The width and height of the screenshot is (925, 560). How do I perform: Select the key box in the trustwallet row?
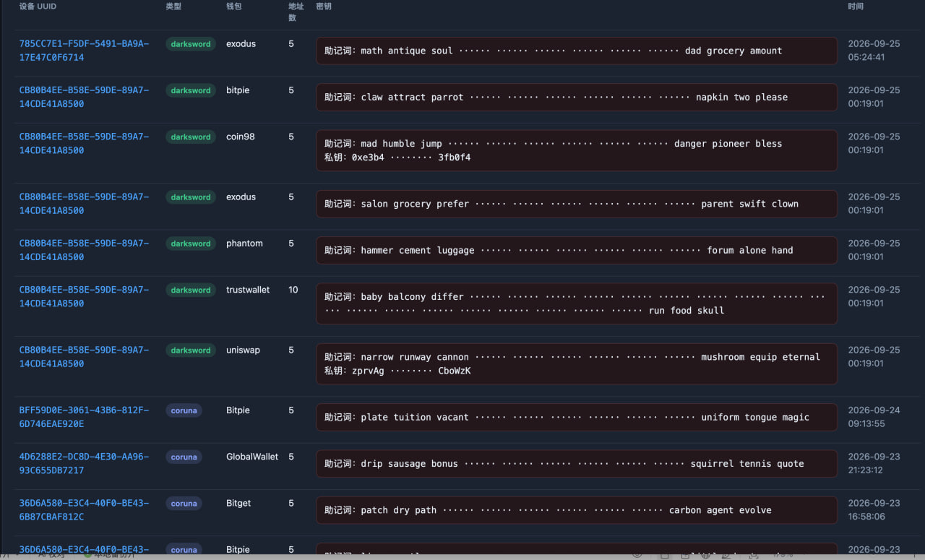tap(577, 303)
